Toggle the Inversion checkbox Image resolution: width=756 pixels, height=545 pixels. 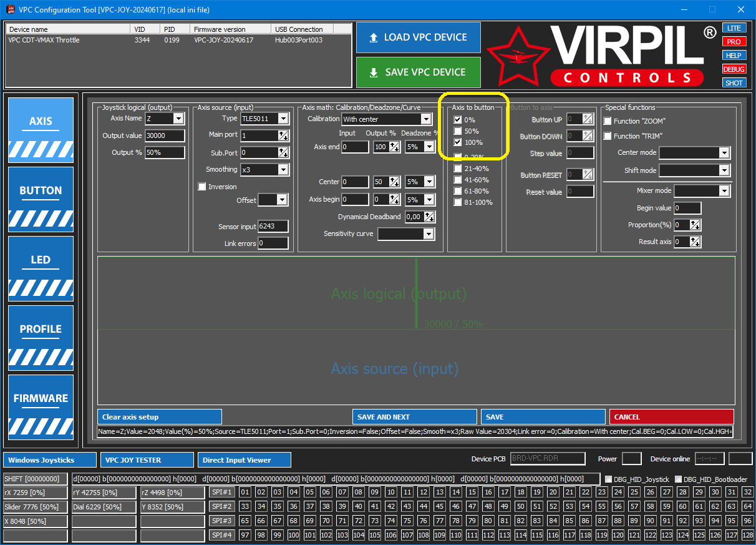[x=202, y=187]
